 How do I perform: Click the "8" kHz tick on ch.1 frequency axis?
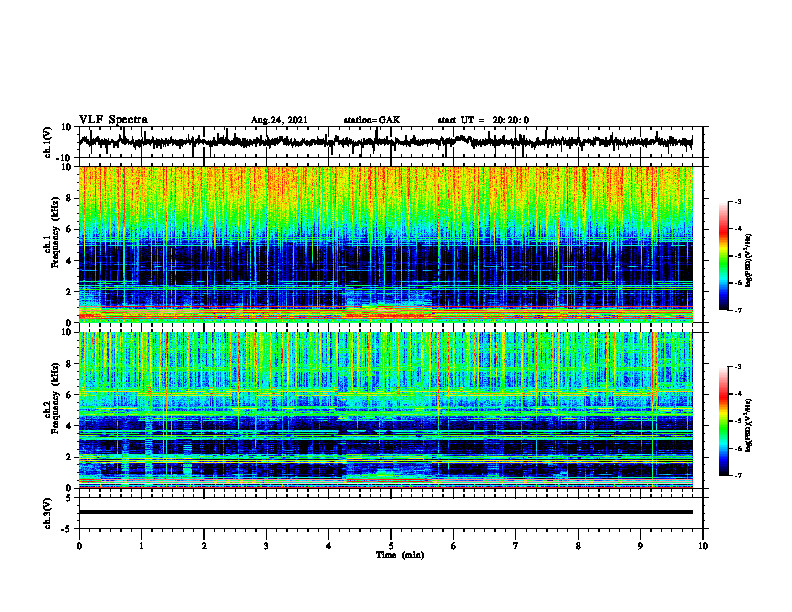tap(69, 198)
